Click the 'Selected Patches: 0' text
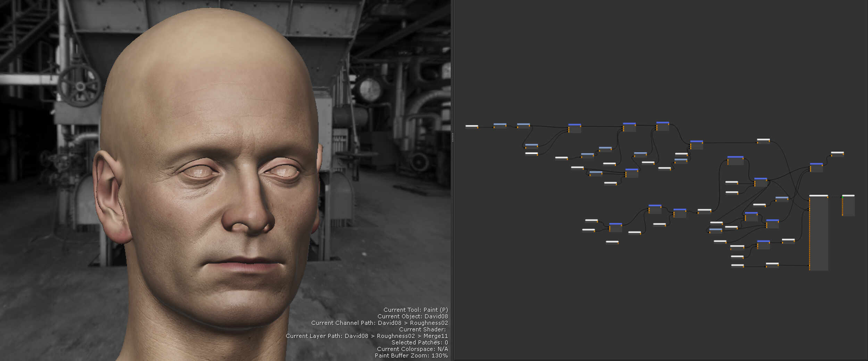Image resolution: width=868 pixels, height=361 pixels. click(420, 343)
